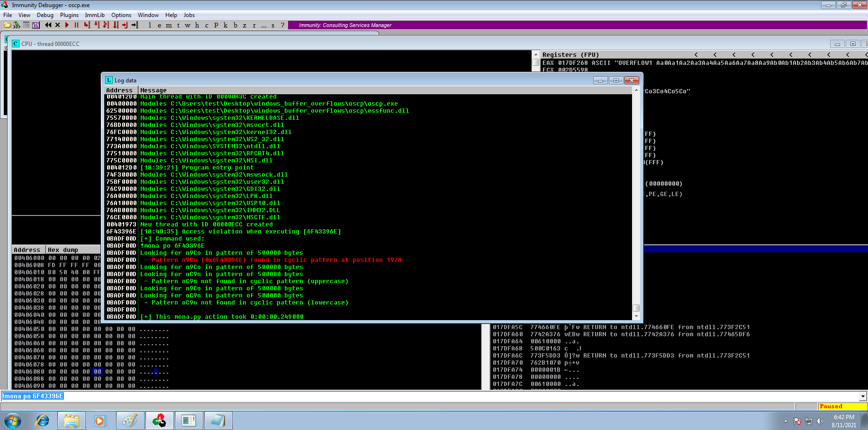Screen dimensions: 868x430
Task: Click the Log data scrollbar down arrow
Action: pos(636,316)
